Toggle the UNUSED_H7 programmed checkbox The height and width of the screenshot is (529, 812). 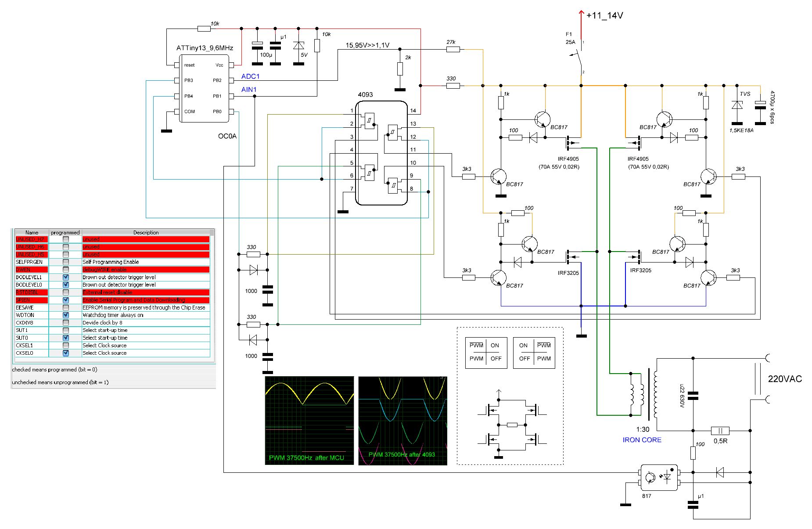coord(66,239)
